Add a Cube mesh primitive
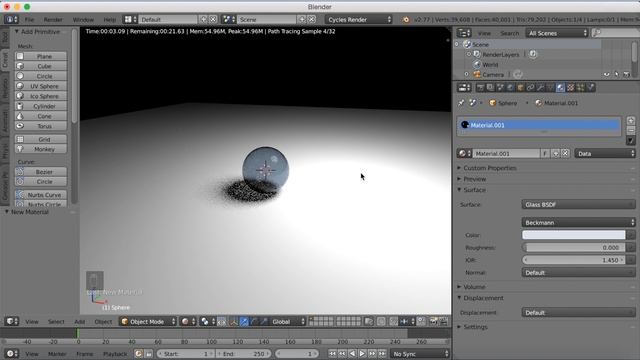Image resolution: width=640 pixels, height=360 pixels. 41,66
